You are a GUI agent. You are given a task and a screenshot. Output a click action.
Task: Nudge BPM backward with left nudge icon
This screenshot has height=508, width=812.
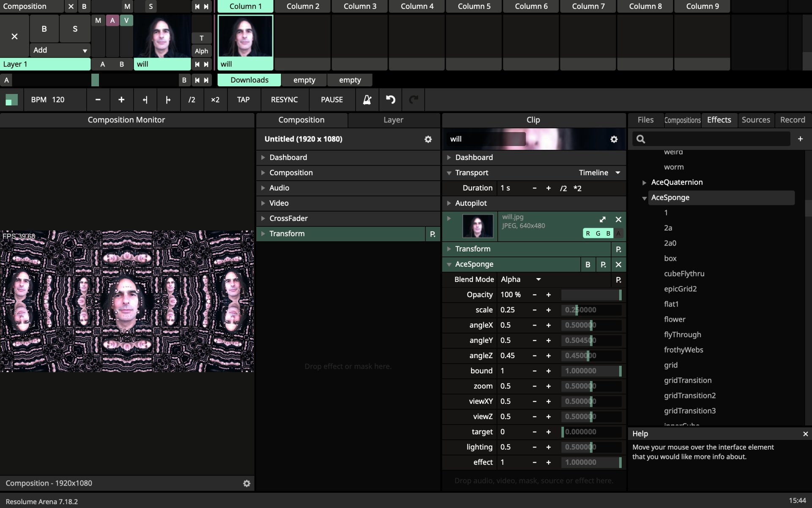point(145,99)
